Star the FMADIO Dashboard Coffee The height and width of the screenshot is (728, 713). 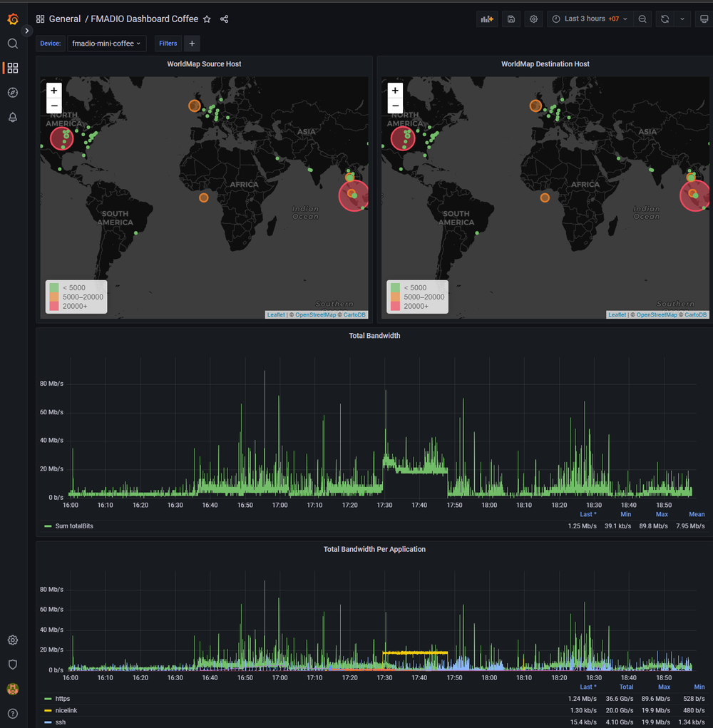(207, 19)
